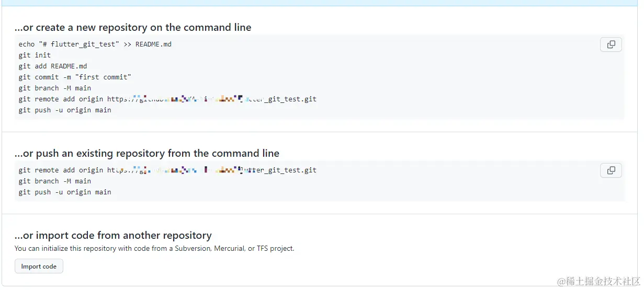
Task: Click the Subversion, Mercurial, or TFS description text
Action: click(154, 249)
